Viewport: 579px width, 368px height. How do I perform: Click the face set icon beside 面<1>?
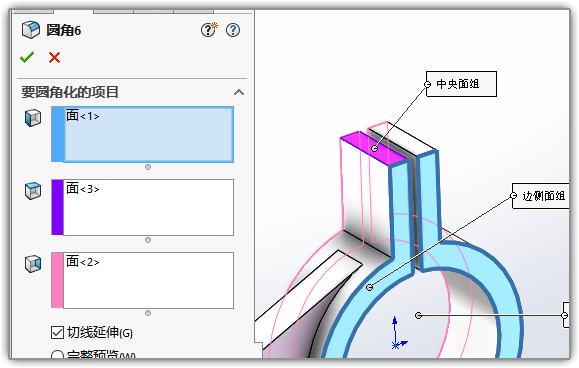(x=33, y=118)
